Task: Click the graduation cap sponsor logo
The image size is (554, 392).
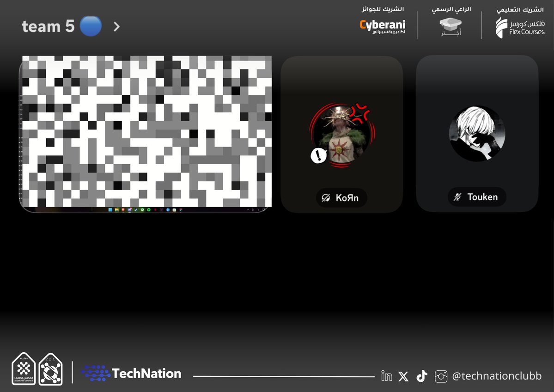Action: (x=451, y=27)
